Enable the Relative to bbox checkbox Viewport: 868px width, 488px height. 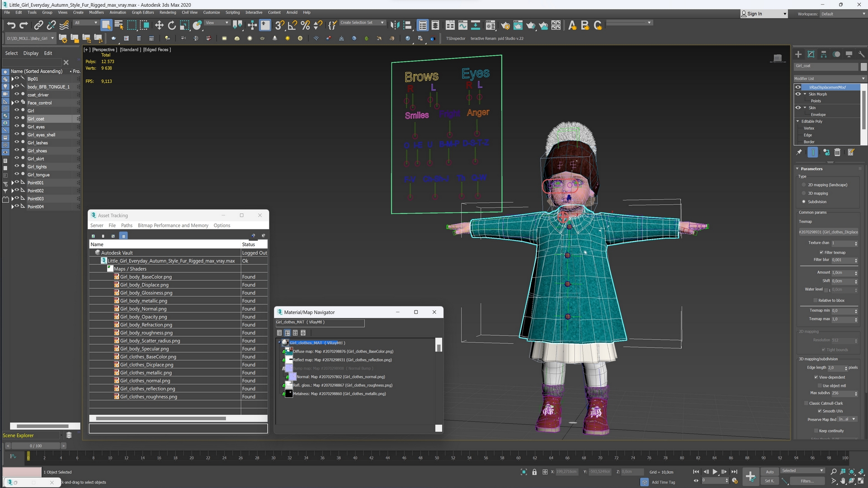pos(816,300)
